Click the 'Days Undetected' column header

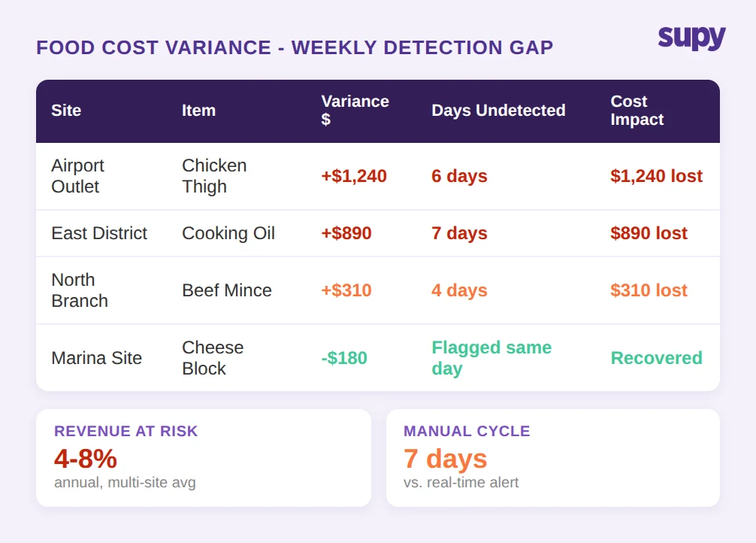[498, 111]
